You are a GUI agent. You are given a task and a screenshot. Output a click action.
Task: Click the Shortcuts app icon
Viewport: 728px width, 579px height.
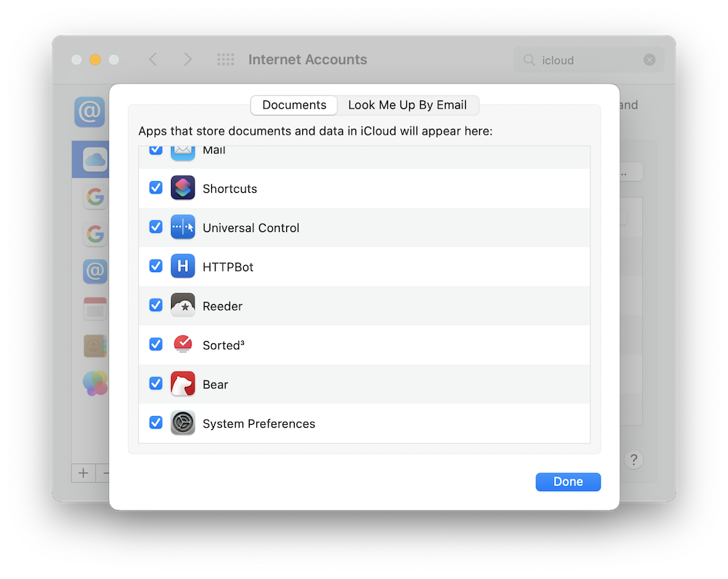183,188
